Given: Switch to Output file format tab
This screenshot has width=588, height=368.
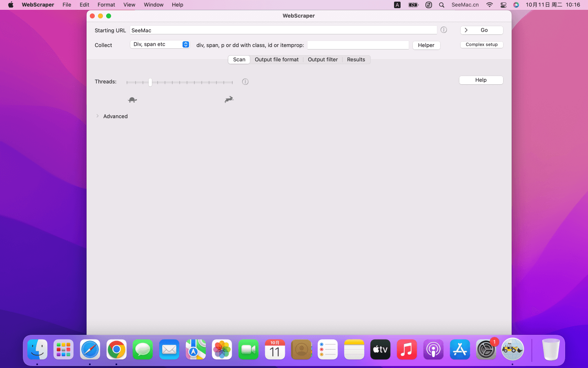Looking at the screenshot, I should coord(276,60).
